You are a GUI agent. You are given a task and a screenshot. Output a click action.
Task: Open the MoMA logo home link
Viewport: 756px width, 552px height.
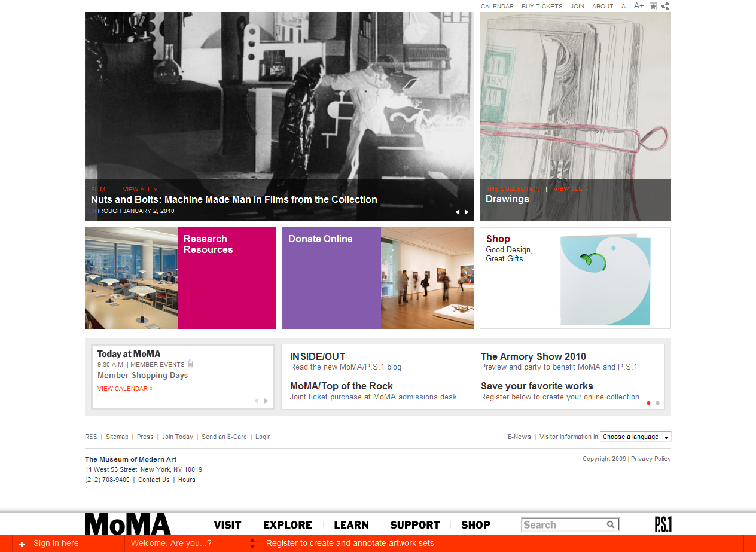point(128,524)
